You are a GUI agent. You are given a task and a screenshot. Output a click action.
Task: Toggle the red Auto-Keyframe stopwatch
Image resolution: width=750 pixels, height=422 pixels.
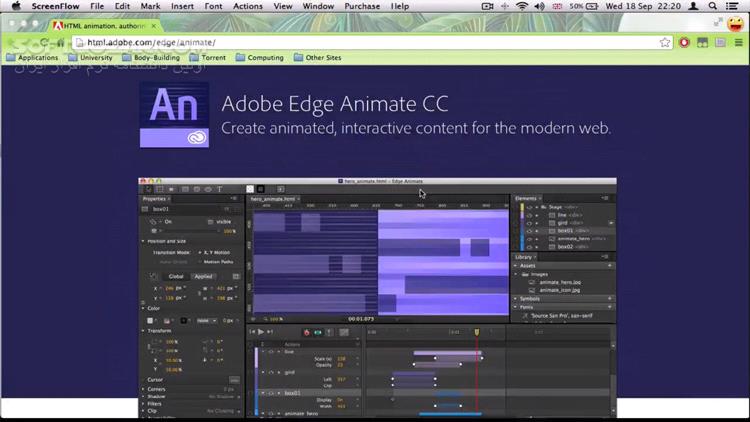[x=307, y=332]
